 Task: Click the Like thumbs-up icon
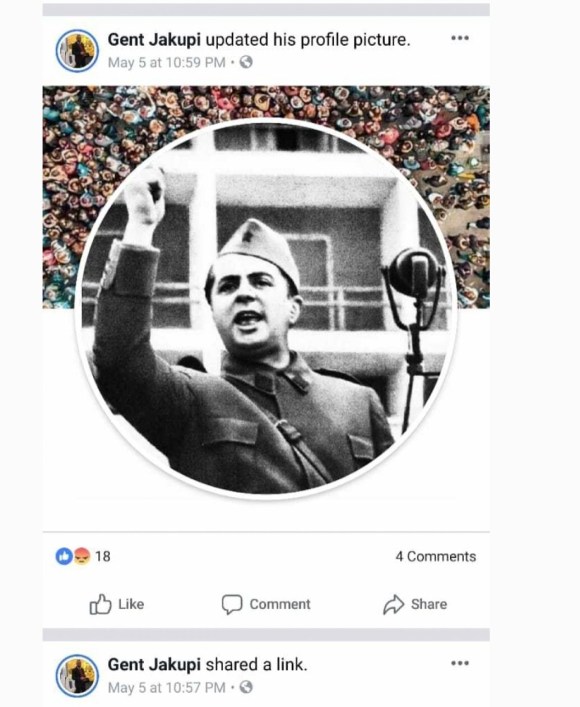(x=100, y=604)
